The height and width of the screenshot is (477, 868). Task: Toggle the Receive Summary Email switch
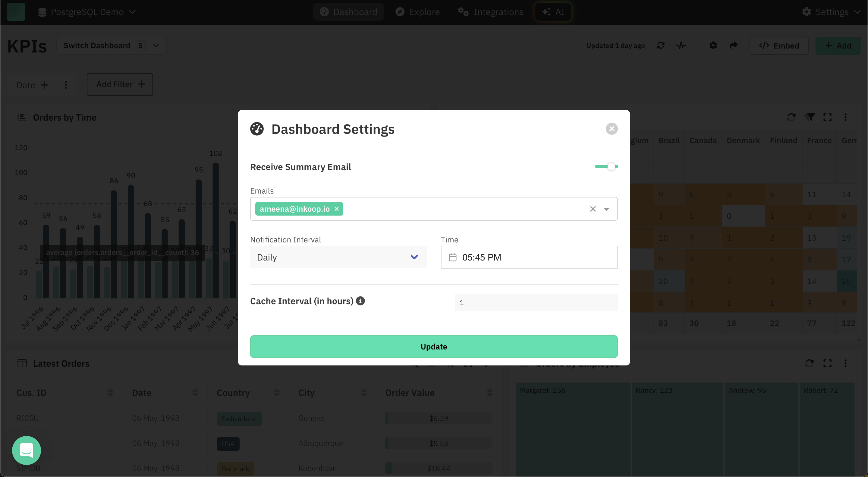point(606,166)
